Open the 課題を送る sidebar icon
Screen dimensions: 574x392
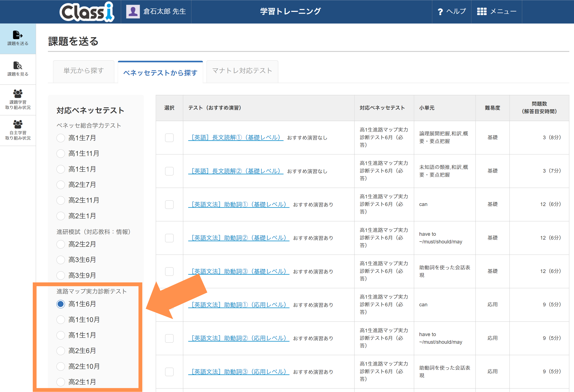click(x=18, y=35)
